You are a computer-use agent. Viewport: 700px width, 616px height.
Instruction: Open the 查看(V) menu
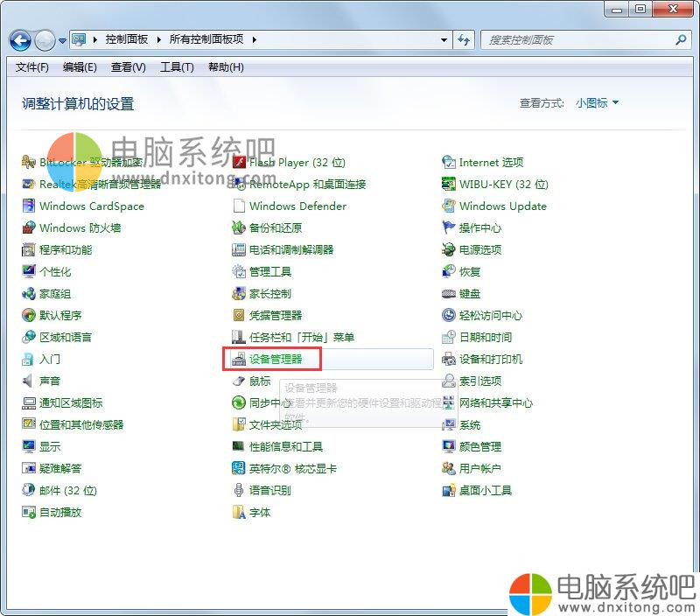pos(129,67)
